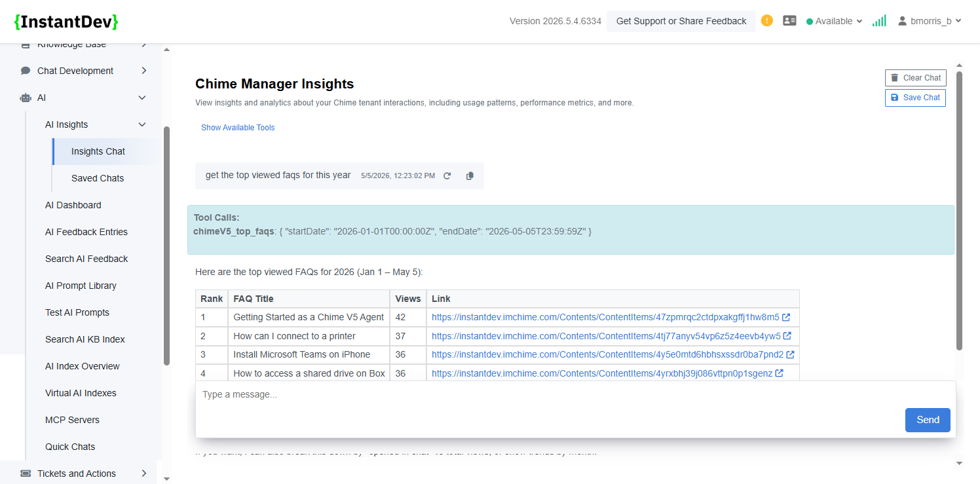980x484 pixels.
Task: Open Test AI Prompts
Action: pos(77,312)
